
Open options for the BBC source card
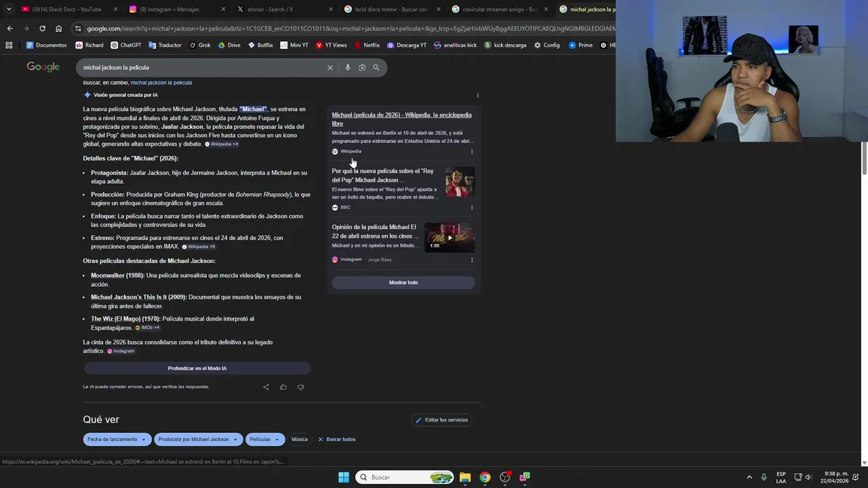[x=472, y=207]
